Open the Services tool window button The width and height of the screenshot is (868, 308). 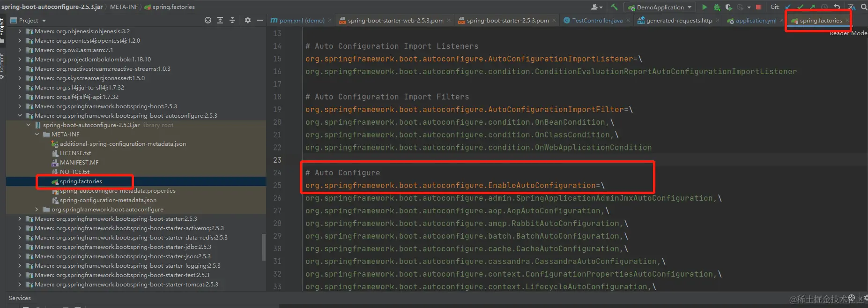[x=20, y=298]
